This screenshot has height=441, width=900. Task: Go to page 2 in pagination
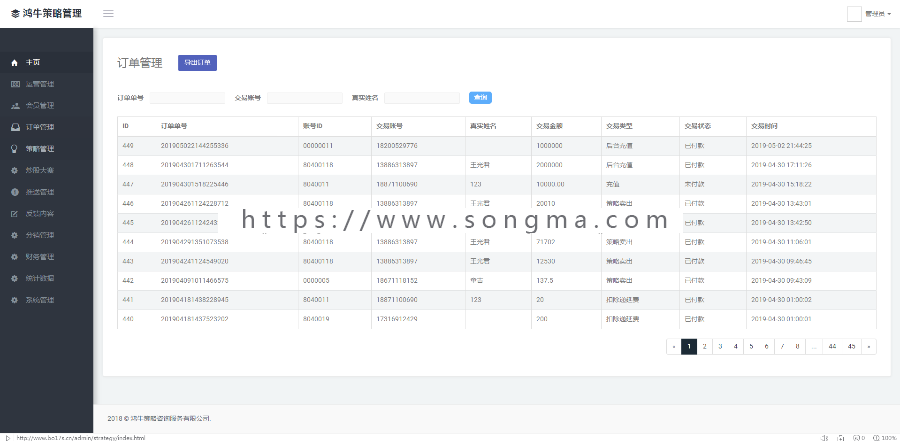tap(704, 346)
